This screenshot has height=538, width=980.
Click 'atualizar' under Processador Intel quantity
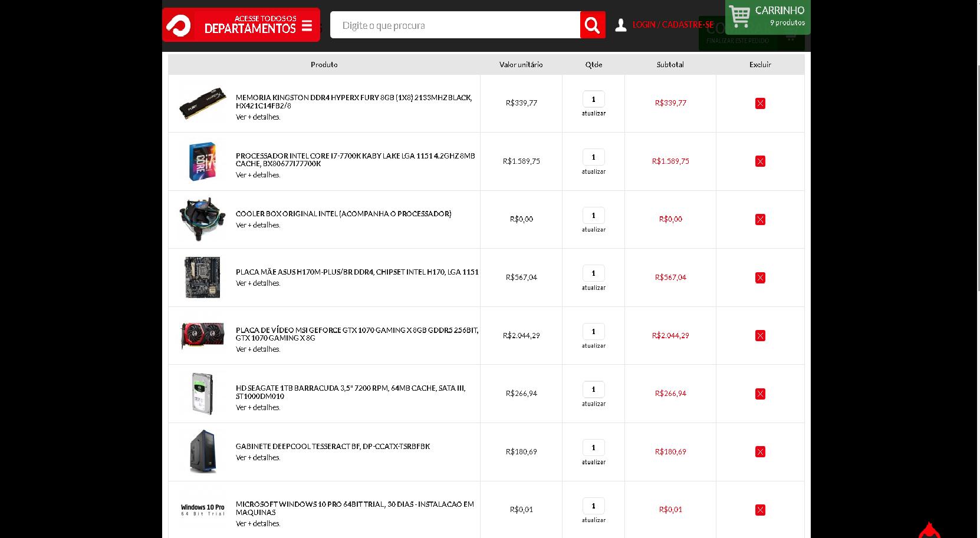594,171
